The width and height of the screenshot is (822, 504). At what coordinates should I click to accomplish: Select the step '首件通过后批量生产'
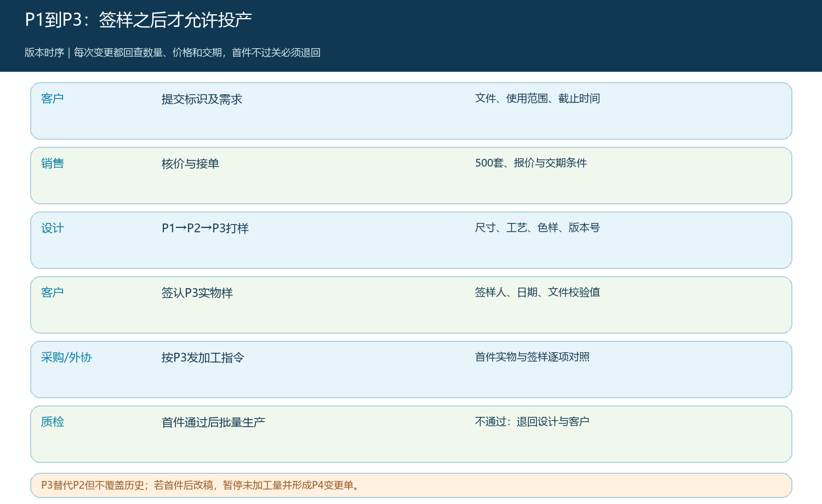[x=213, y=422]
